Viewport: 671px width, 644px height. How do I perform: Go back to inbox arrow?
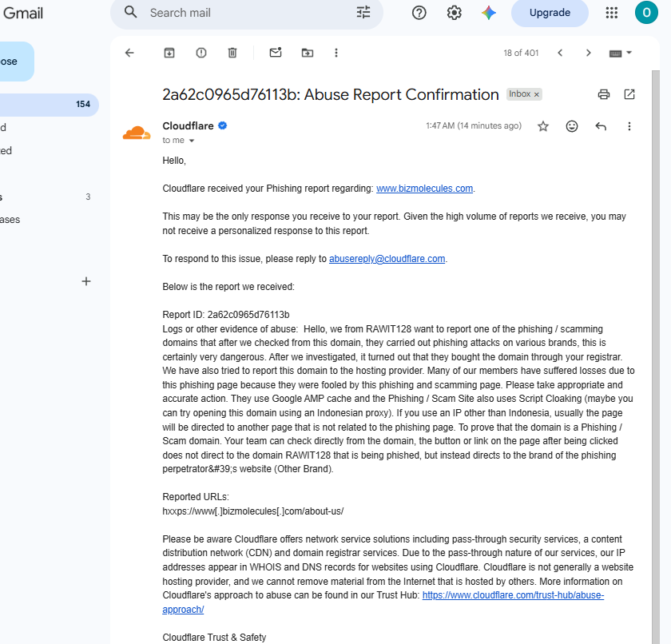(x=129, y=53)
